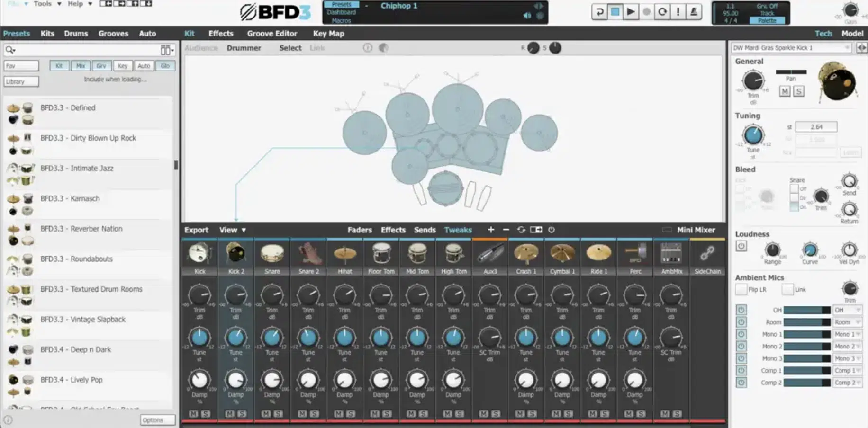
Task: Click the Record transport button
Action: click(x=646, y=12)
